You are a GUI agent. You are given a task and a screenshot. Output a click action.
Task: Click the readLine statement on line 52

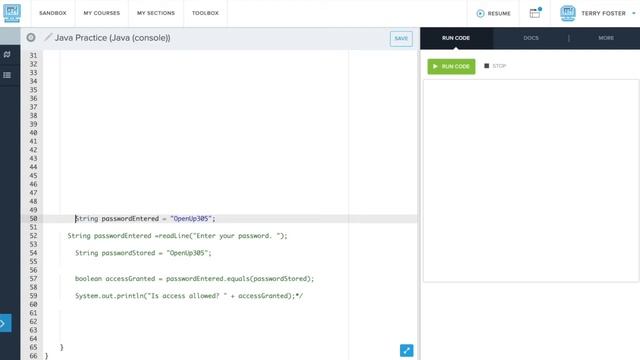177,236
